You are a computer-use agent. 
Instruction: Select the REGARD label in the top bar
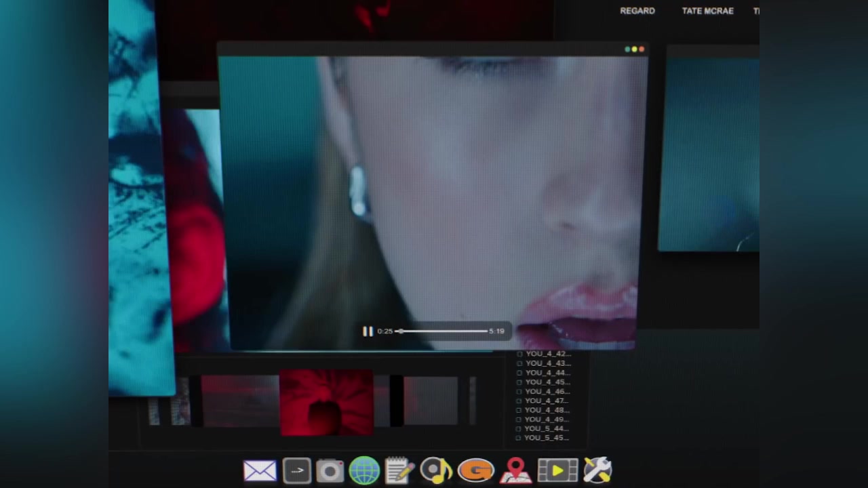tap(637, 11)
